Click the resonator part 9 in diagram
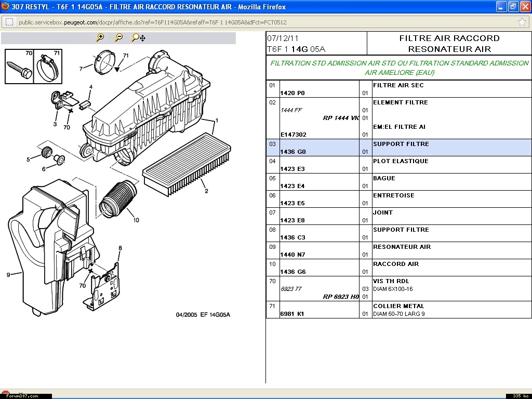 [x=31, y=249]
